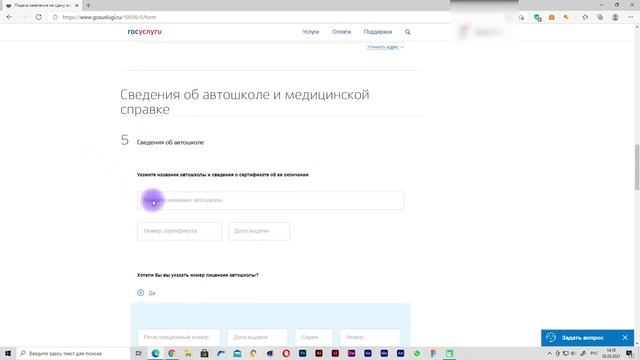
Task: Focus the driving school name field
Action: click(x=271, y=200)
